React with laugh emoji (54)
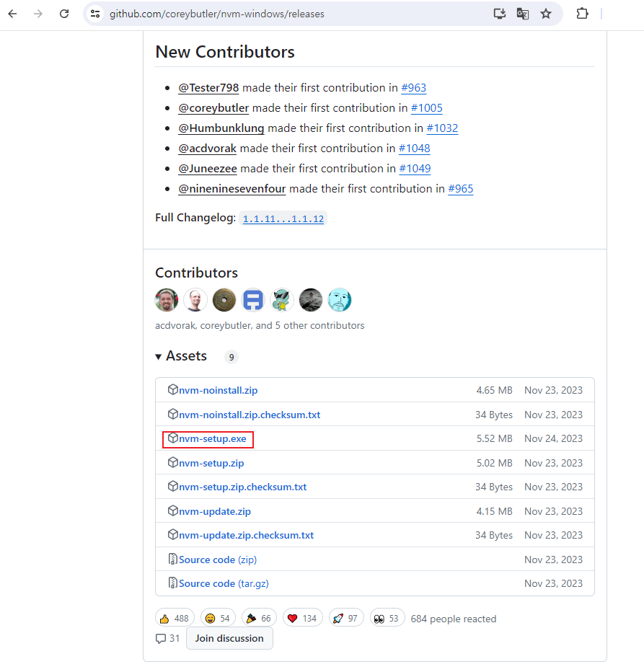This screenshot has width=644, height=672. pos(218,619)
